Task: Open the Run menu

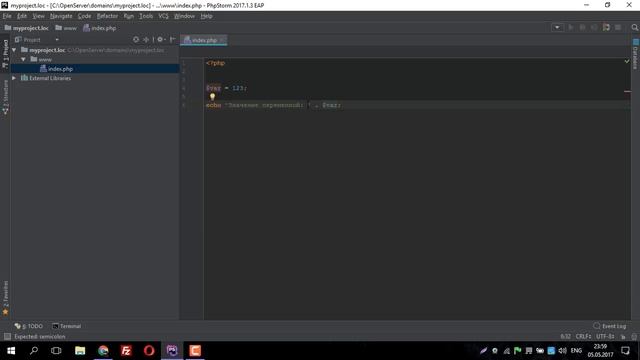Action: pyautogui.click(x=129, y=16)
